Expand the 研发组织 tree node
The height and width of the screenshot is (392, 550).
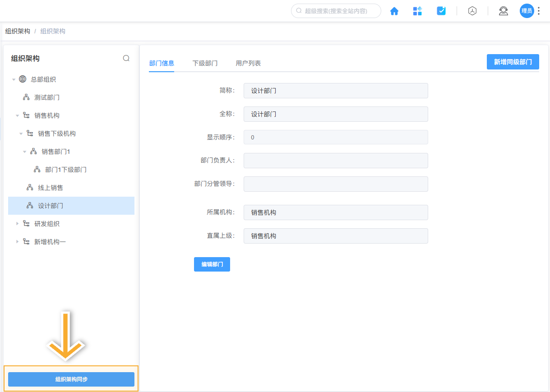(x=17, y=223)
